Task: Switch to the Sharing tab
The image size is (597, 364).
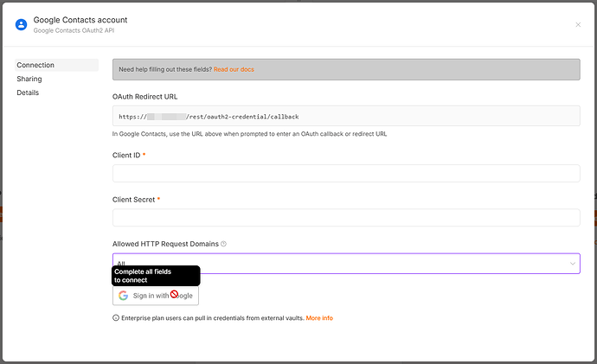Action: pos(29,79)
